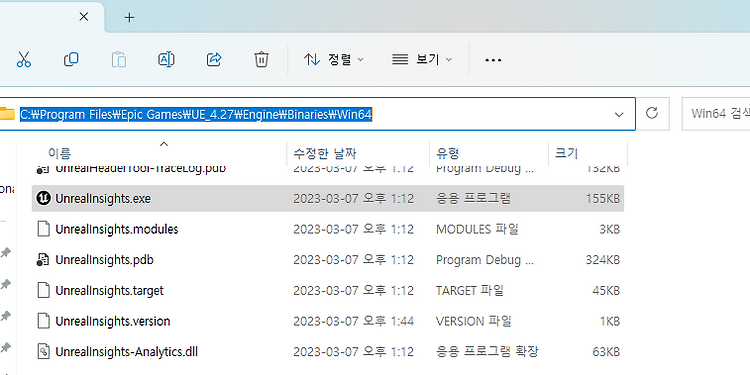Click the Share icon in toolbar
This screenshot has height=375, width=750.
[213, 60]
